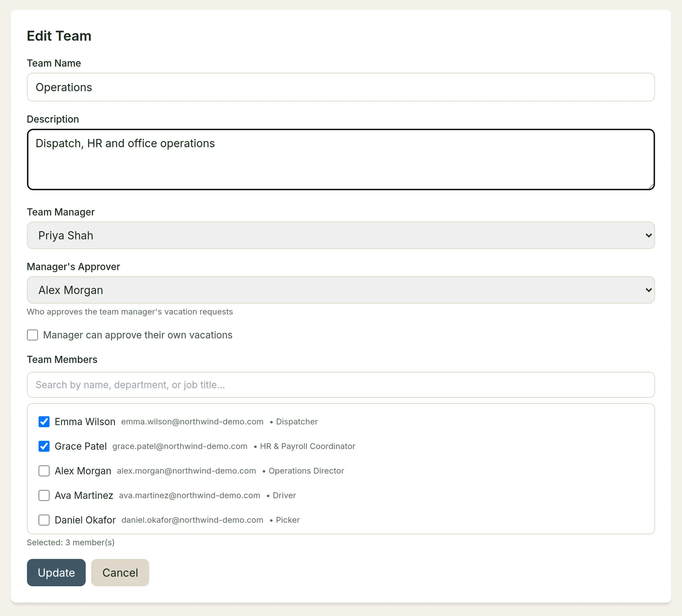Check Daniel Okafor as team member
The image size is (682, 616).
coord(44,520)
